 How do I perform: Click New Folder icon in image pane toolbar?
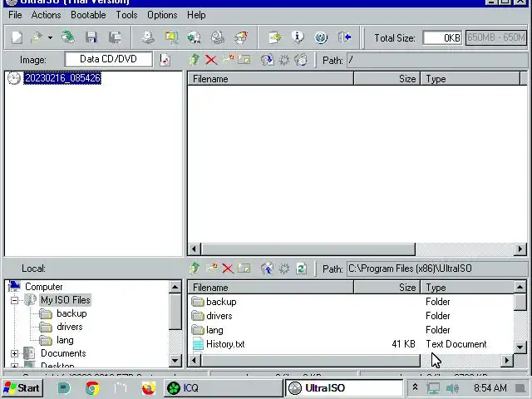[x=228, y=60]
